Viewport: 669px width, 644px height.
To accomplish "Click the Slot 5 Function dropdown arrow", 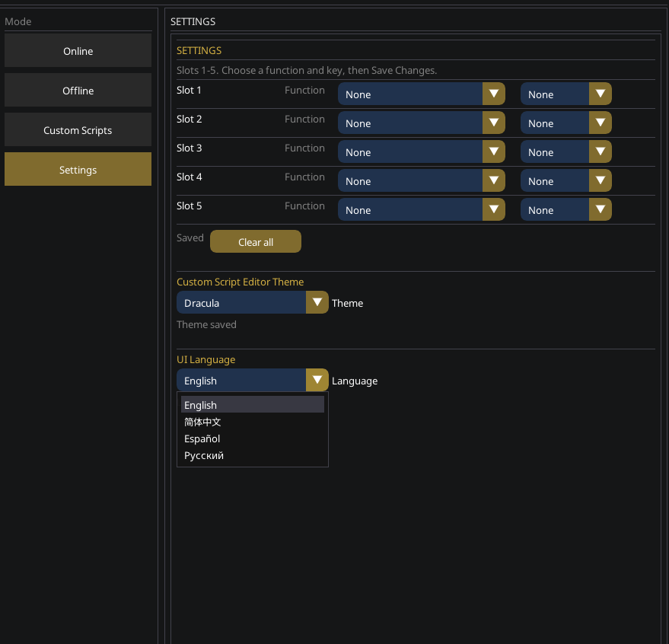I will [494, 209].
